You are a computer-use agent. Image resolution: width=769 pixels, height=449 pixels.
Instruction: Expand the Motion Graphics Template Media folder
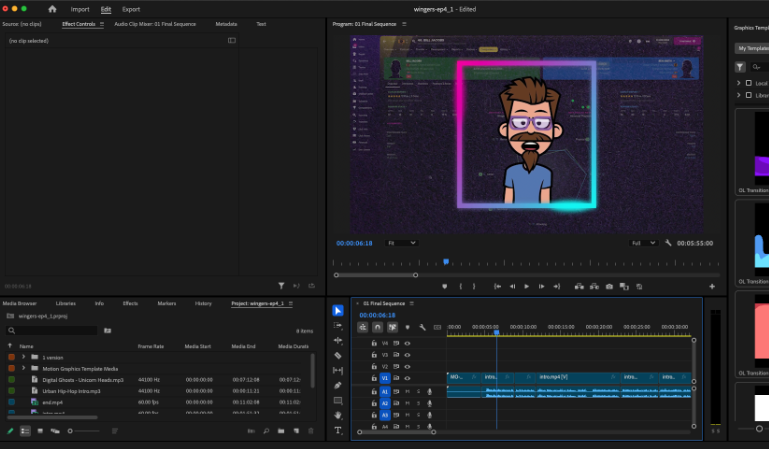pyautogui.click(x=23, y=368)
